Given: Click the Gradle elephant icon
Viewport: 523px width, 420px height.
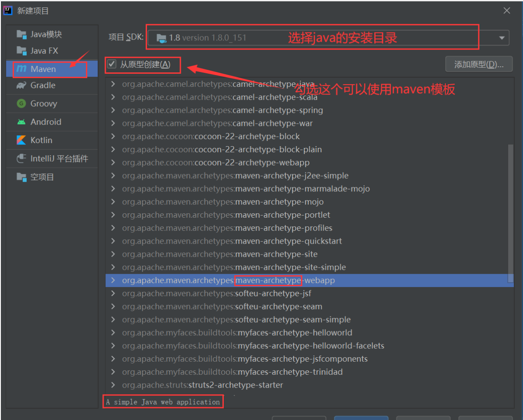Looking at the screenshot, I should (21, 86).
